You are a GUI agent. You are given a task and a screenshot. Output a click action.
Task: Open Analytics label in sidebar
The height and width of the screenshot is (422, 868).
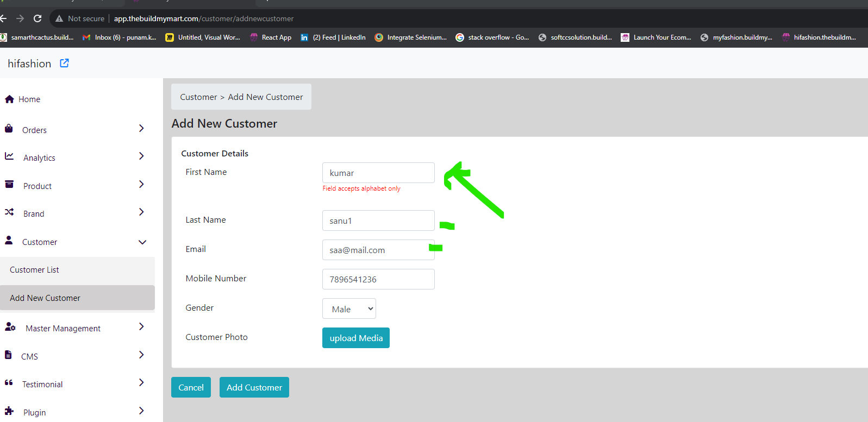(x=39, y=158)
